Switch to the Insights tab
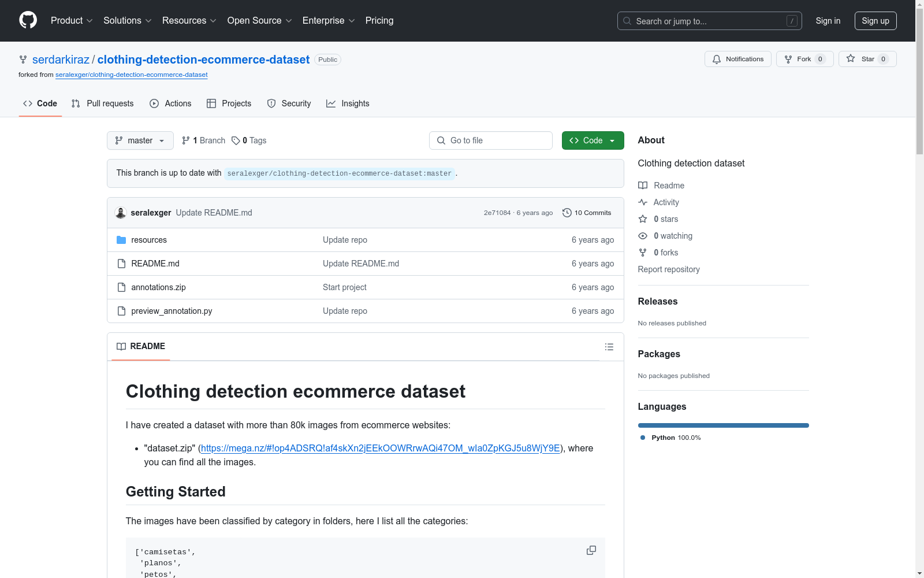The width and height of the screenshot is (924, 578). (x=348, y=103)
